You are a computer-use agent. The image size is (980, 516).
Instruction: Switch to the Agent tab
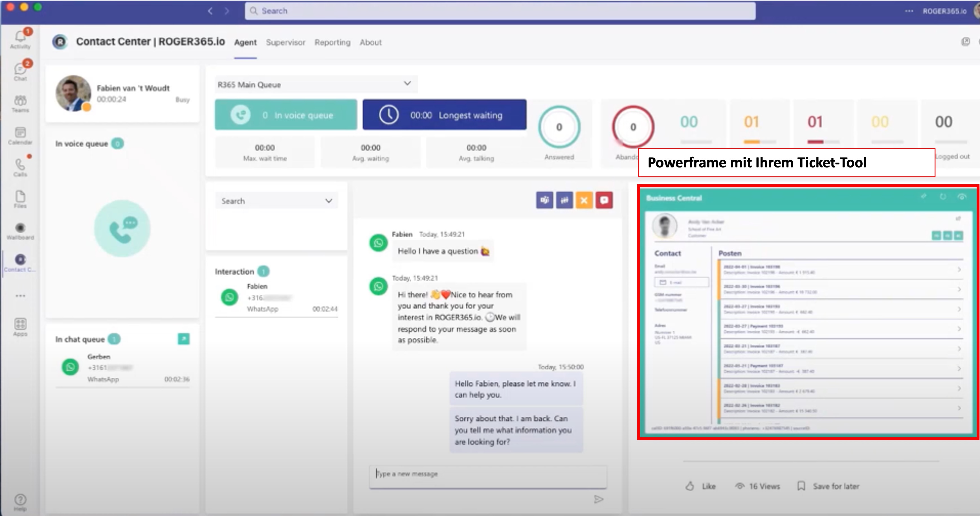tap(245, 42)
